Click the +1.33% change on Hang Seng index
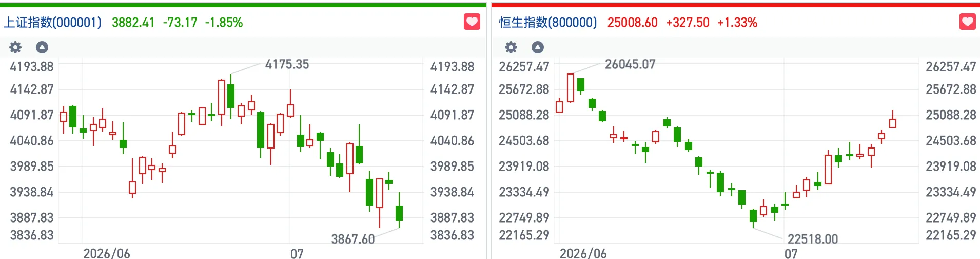Viewport: 980px width, 259px height. click(x=737, y=23)
